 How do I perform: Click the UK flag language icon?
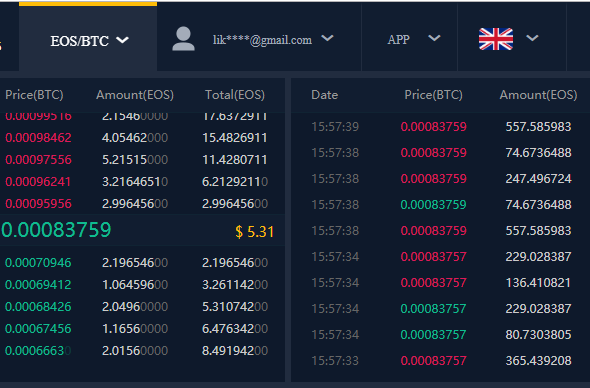[496, 39]
